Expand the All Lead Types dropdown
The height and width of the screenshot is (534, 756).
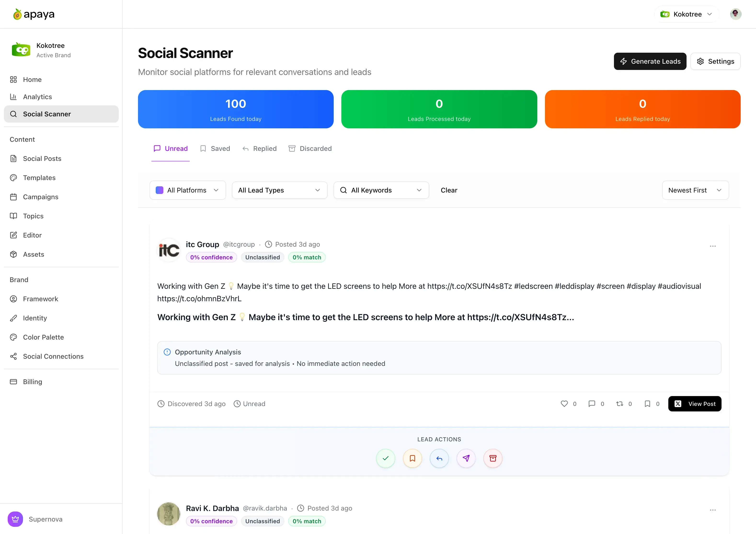[x=279, y=190]
